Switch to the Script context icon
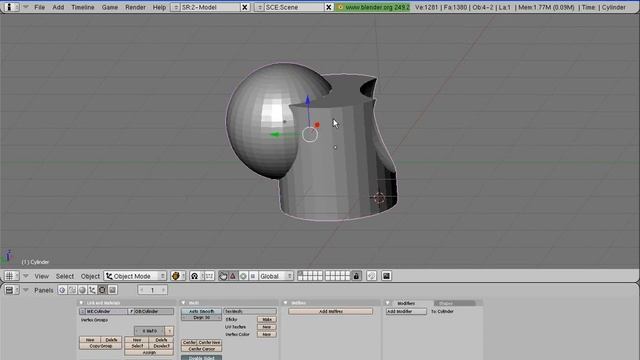The height and width of the screenshot is (360, 640). point(72,290)
